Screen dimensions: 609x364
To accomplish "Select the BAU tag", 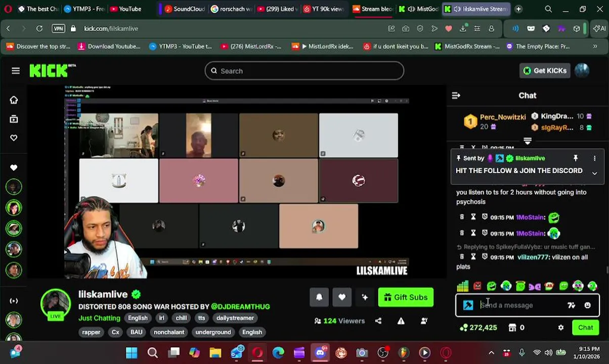I will pos(136,332).
